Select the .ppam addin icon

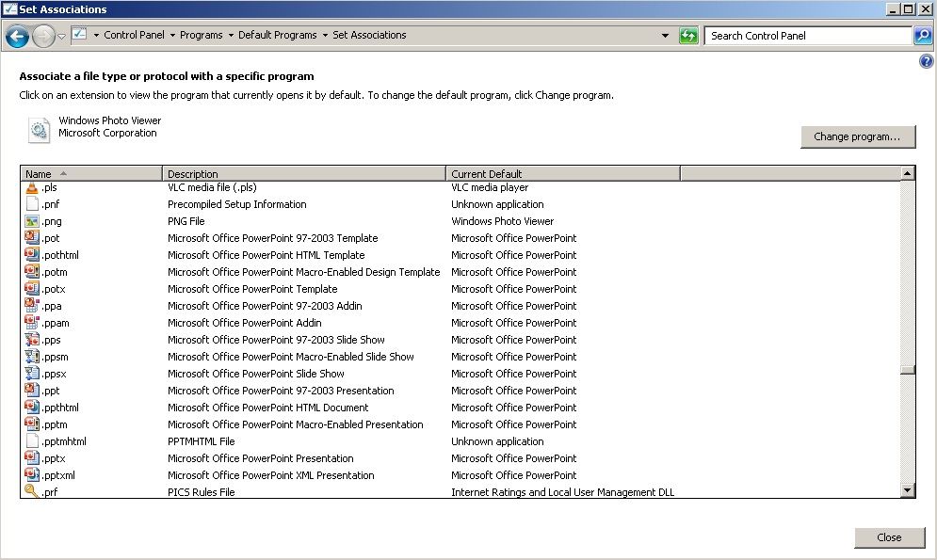click(x=32, y=323)
